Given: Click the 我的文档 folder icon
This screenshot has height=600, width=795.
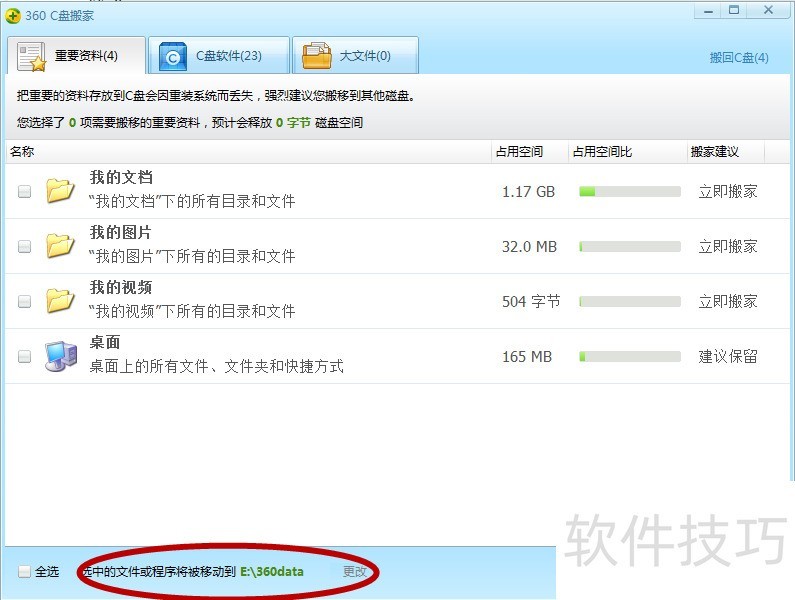Looking at the screenshot, I should click(60, 191).
